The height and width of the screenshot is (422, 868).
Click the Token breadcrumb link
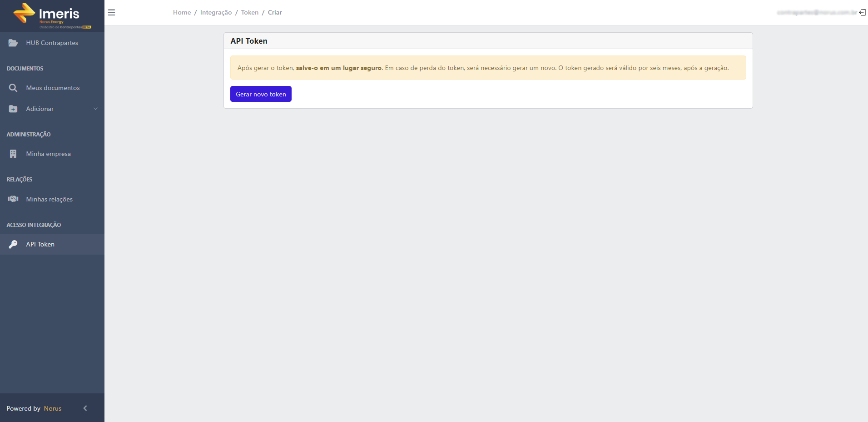(250, 12)
